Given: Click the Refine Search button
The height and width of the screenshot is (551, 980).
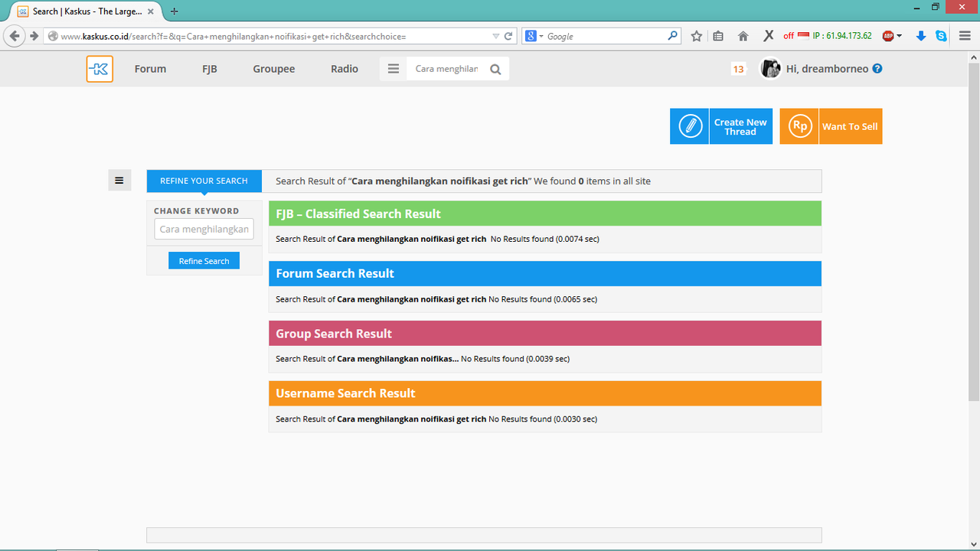Looking at the screenshot, I should pos(204,261).
